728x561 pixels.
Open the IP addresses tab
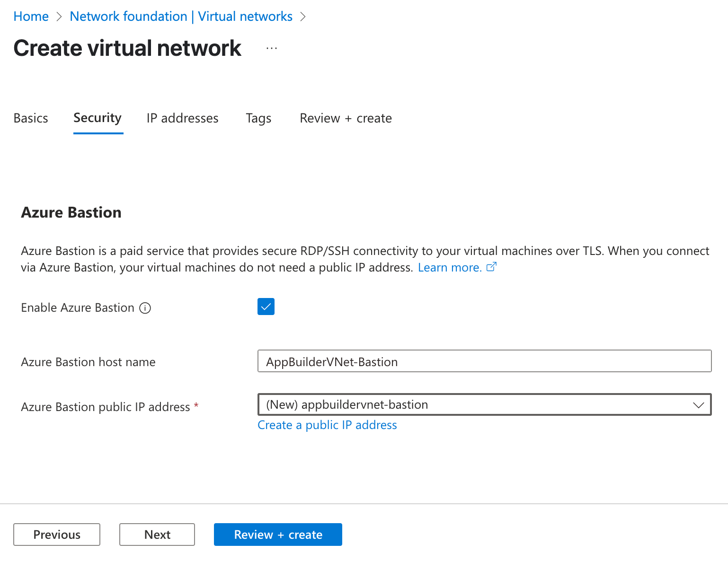[182, 118]
